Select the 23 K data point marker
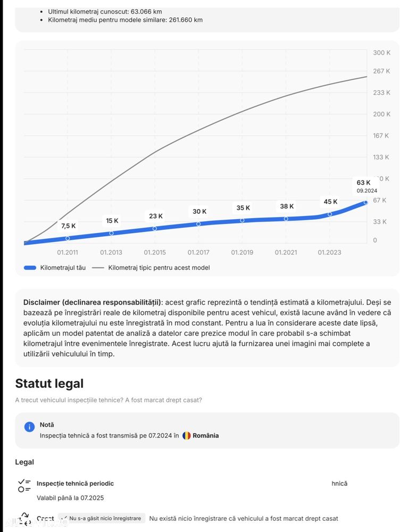Viewport: 400px width, 532px height. tap(155, 228)
